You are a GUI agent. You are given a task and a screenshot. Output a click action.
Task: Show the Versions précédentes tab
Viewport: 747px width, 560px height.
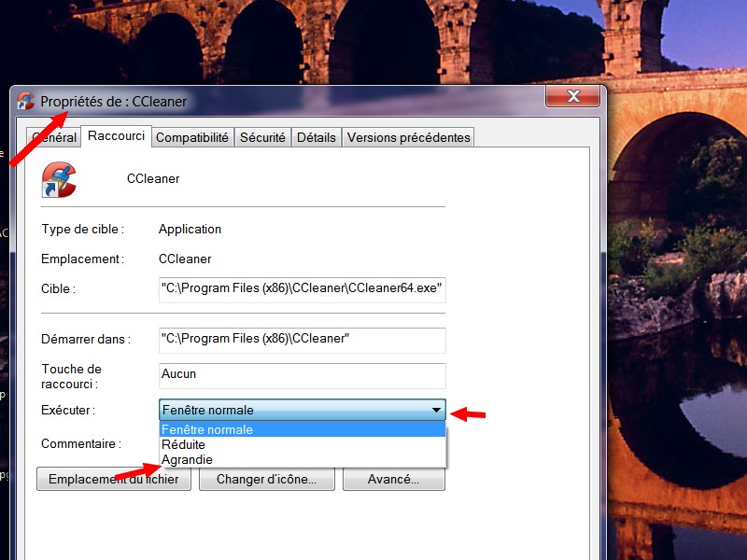coord(408,137)
